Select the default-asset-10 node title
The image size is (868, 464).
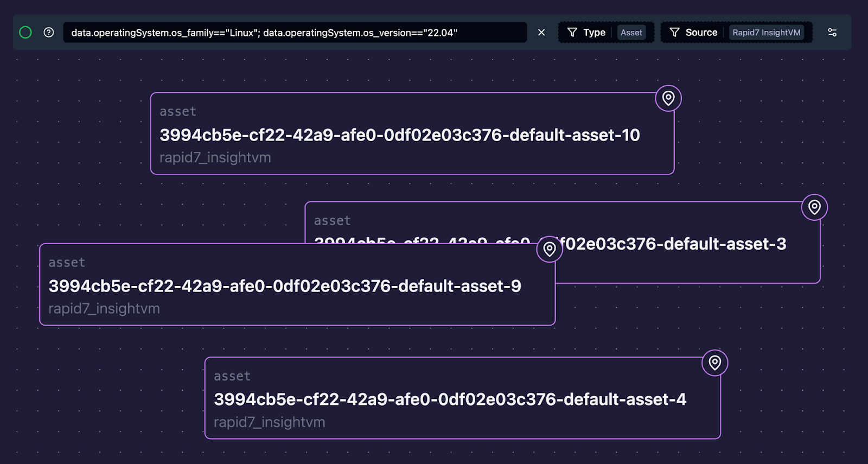tap(399, 135)
